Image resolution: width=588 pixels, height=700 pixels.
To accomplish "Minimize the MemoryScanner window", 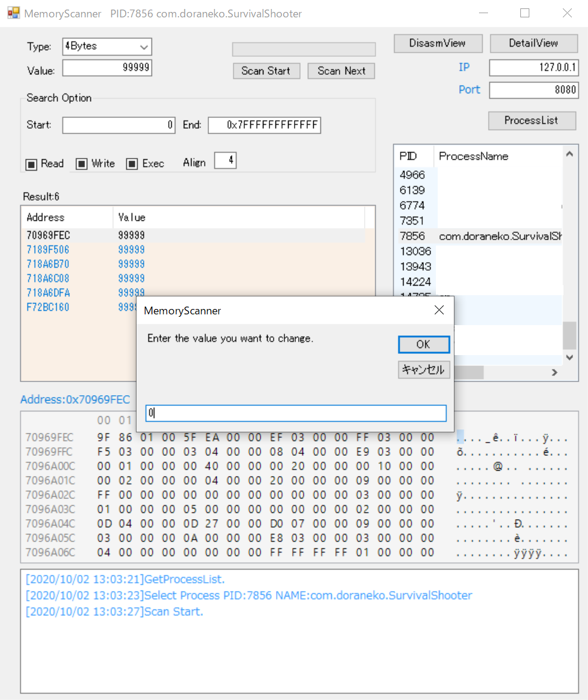I will coord(484,13).
